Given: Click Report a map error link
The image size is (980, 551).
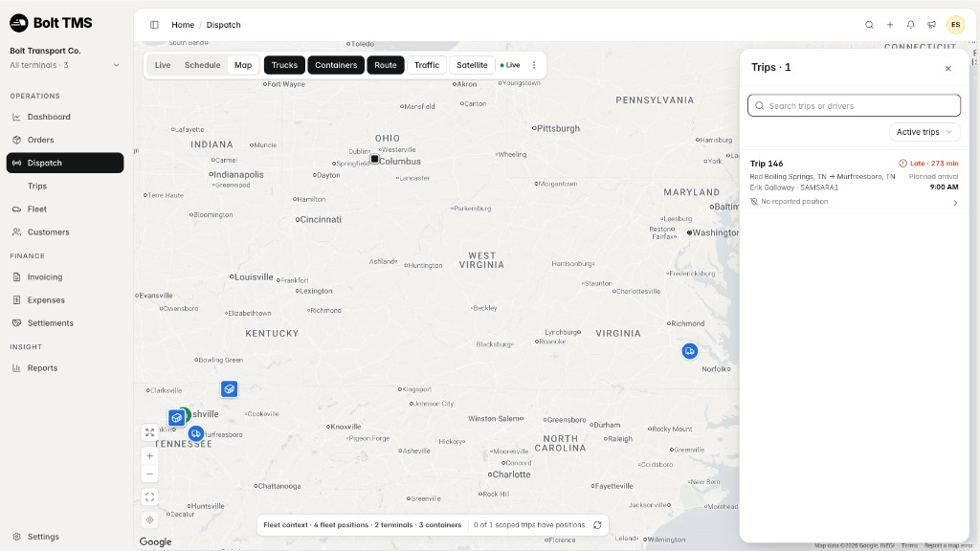Looking at the screenshot, I should [948, 546].
